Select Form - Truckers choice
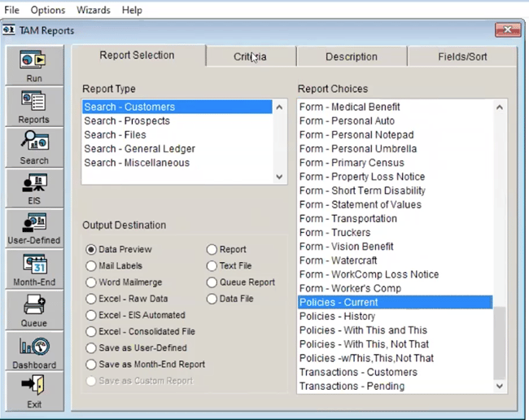529x420 pixels. coord(395,233)
